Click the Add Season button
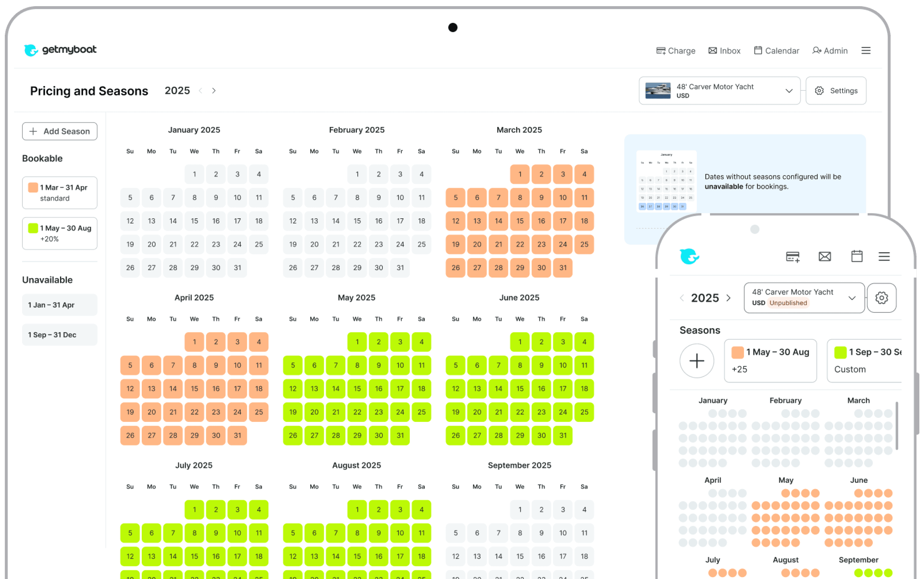The image size is (924, 579). (x=60, y=131)
